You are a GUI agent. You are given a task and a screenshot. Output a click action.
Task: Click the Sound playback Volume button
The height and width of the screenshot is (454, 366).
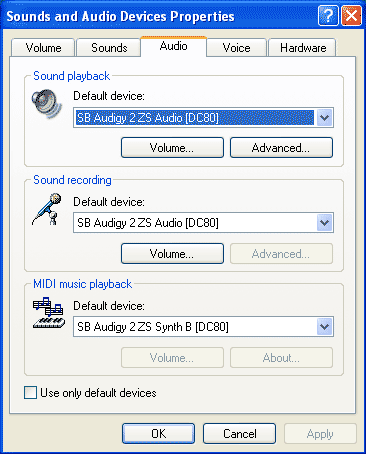pyautogui.click(x=172, y=147)
